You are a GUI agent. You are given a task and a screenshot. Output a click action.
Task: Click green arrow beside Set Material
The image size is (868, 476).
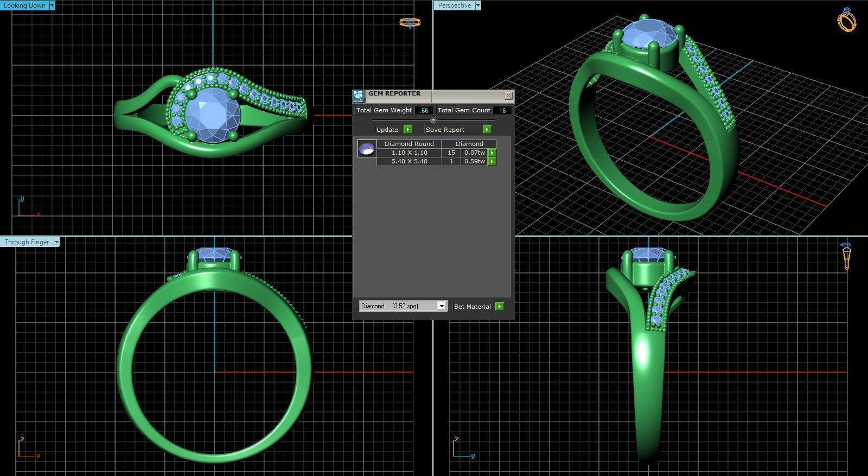click(x=500, y=307)
